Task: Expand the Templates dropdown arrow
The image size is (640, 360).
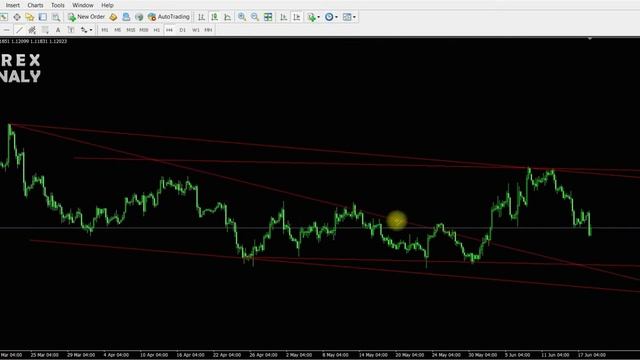Action: tap(354, 17)
